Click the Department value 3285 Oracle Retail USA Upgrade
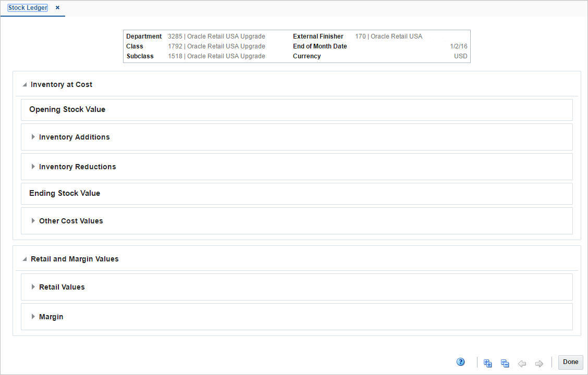588x375 pixels. [x=216, y=36]
